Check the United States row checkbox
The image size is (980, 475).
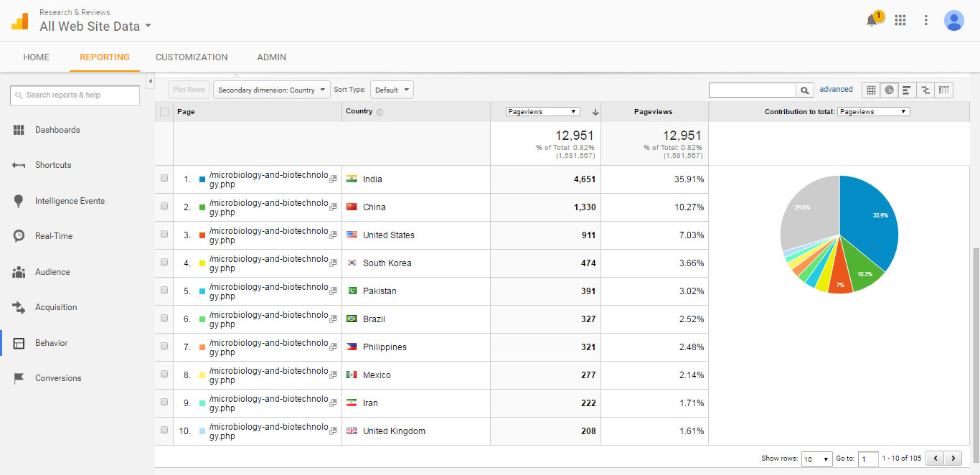[164, 234]
